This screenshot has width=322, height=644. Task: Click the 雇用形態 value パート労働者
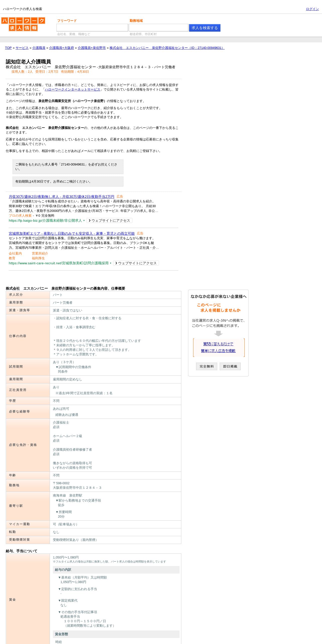(x=63, y=303)
